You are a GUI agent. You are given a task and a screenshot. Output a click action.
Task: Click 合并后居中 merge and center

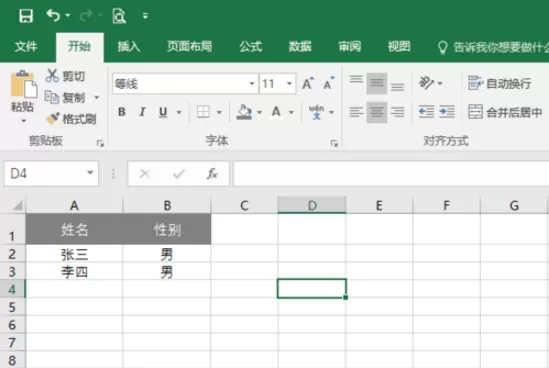click(505, 112)
